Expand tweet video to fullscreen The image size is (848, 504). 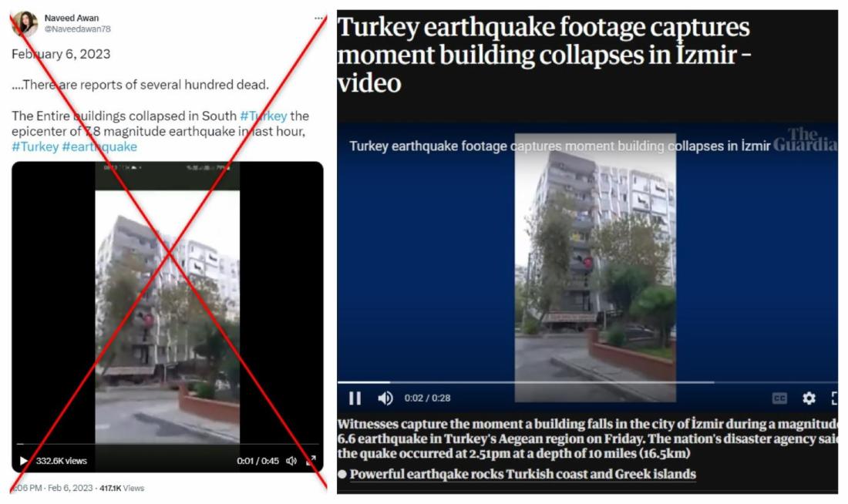tap(311, 461)
